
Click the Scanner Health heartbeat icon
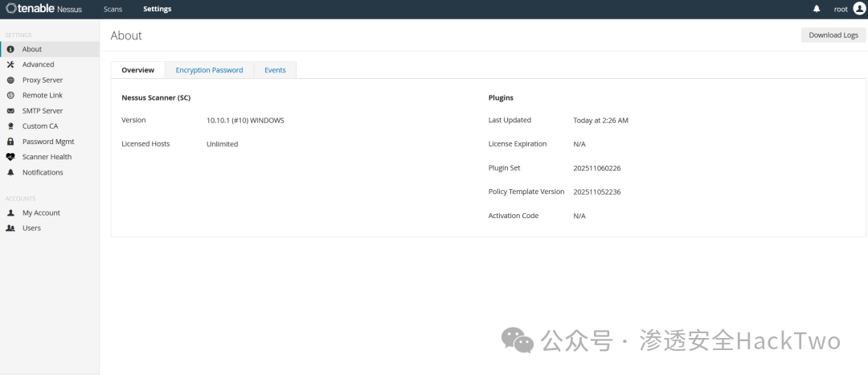[x=10, y=157]
